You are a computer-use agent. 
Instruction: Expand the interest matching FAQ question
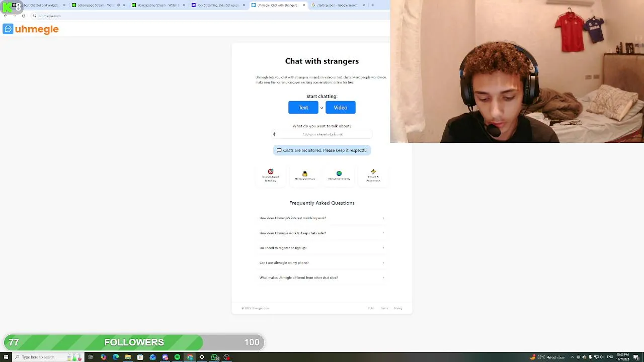point(322,218)
